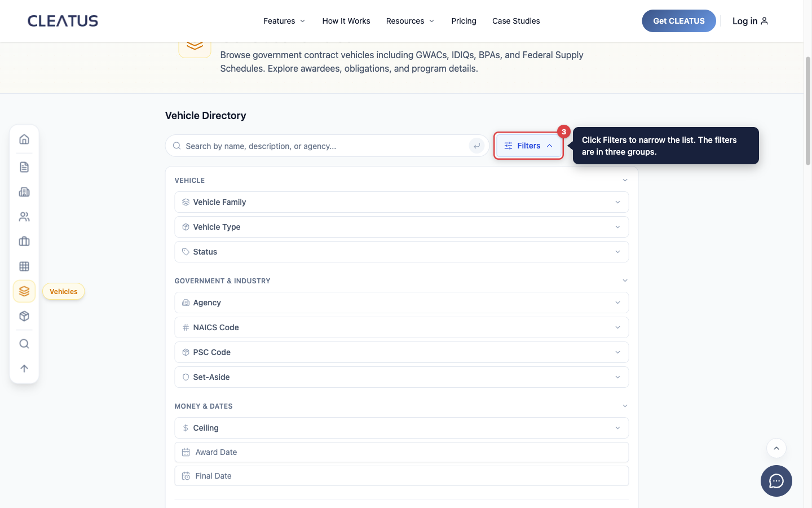This screenshot has width=812, height=508.
Task: Go to the CLEATUS logo homepage
Action: [x=63, y=21]
